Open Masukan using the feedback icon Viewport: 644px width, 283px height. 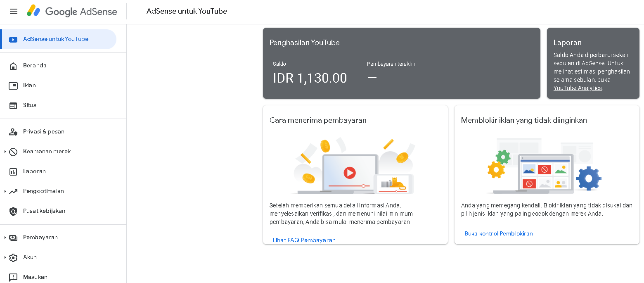pyautogui.click(x=14, y=277)
